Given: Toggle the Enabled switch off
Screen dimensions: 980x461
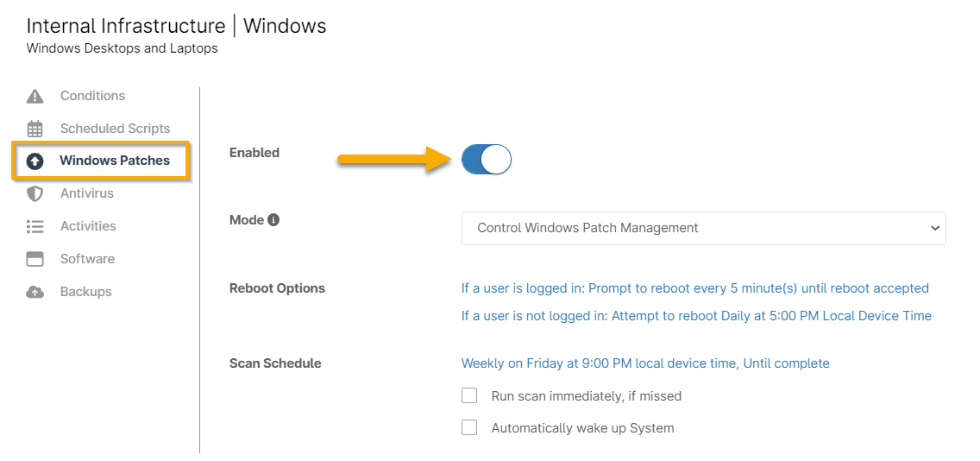Looking at the screenshot, I should [x=487, y=160].
